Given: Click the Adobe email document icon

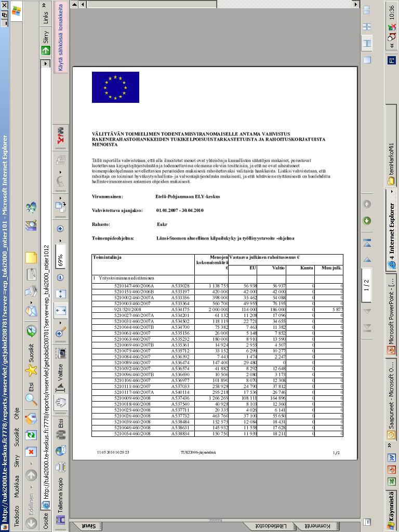Looking at the screenshot, I should [60, 450].
